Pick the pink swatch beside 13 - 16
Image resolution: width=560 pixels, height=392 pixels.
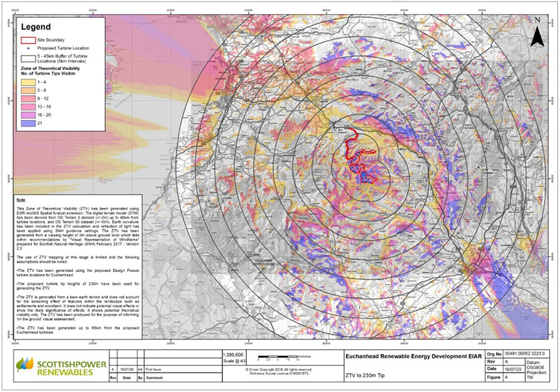pos(29,107)
